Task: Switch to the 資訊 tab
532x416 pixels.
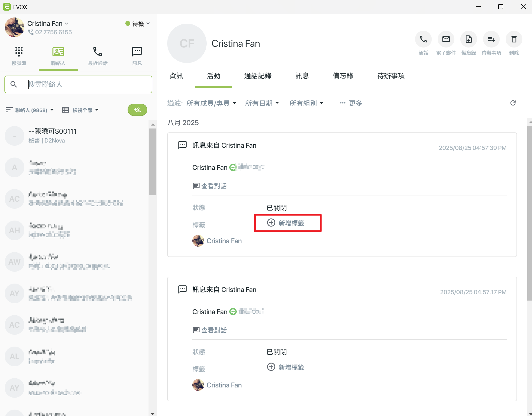Action: 176,76
